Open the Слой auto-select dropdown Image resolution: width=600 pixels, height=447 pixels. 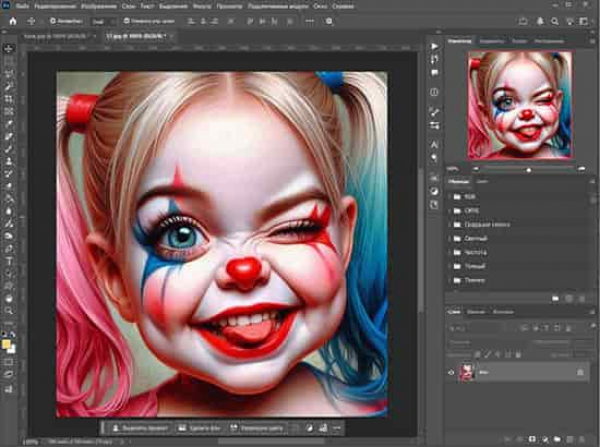click(x=103, y=22)
